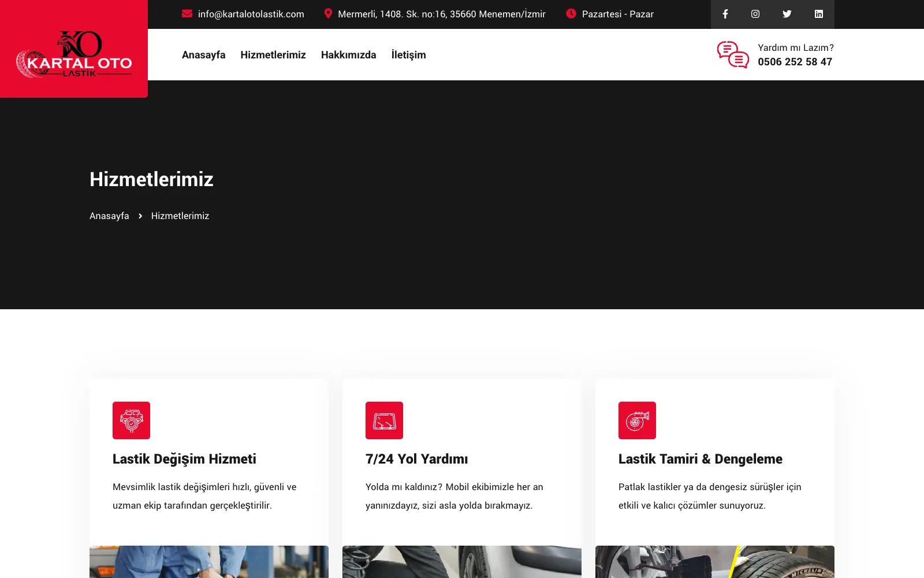Open the 7/24 Yol Yardımı title
Screen dimensions: 924x578
coord(416,459)
